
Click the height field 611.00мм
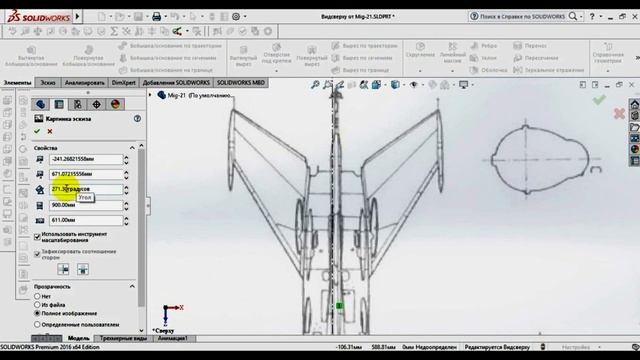86,220
